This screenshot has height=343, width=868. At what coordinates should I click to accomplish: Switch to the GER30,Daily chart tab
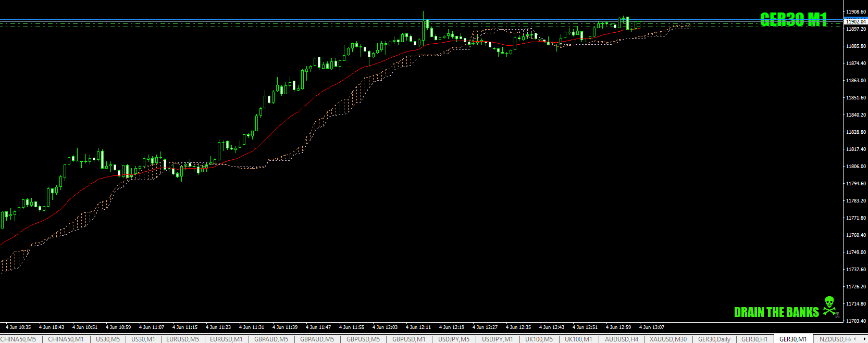[714, 339]
